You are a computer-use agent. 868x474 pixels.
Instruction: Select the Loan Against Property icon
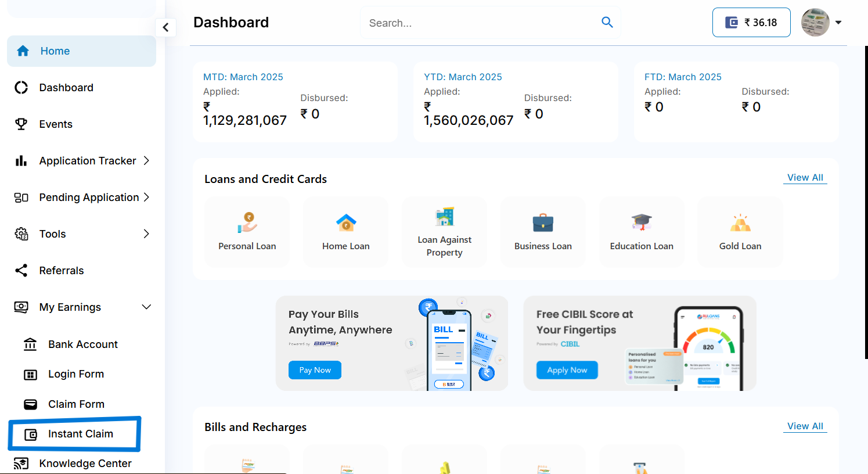445,217
